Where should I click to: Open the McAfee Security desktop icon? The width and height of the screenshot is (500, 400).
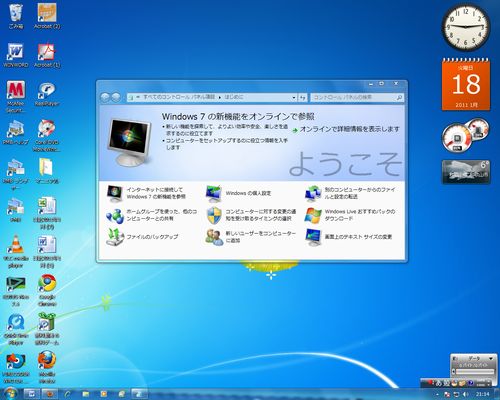[x=16, y=97]
